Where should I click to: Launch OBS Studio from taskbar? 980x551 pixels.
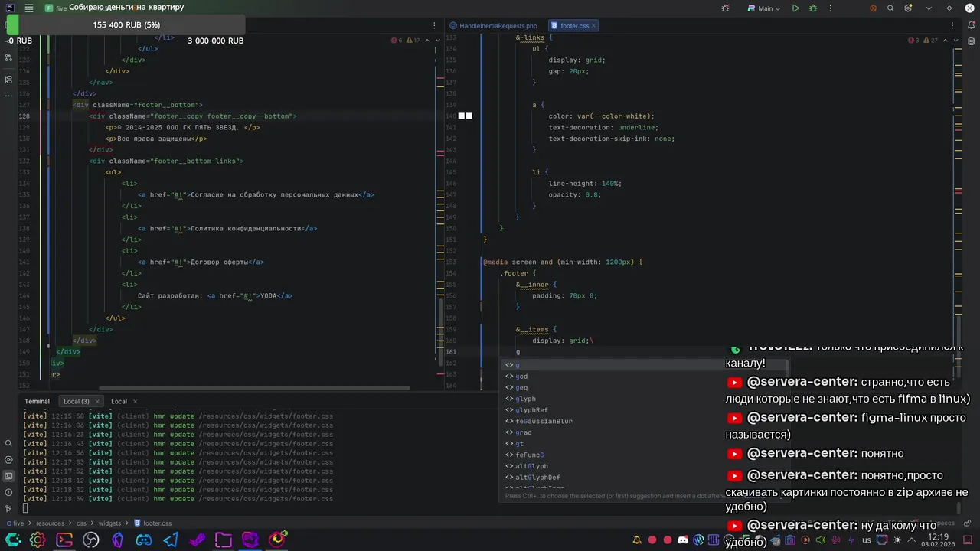point(91,540)
